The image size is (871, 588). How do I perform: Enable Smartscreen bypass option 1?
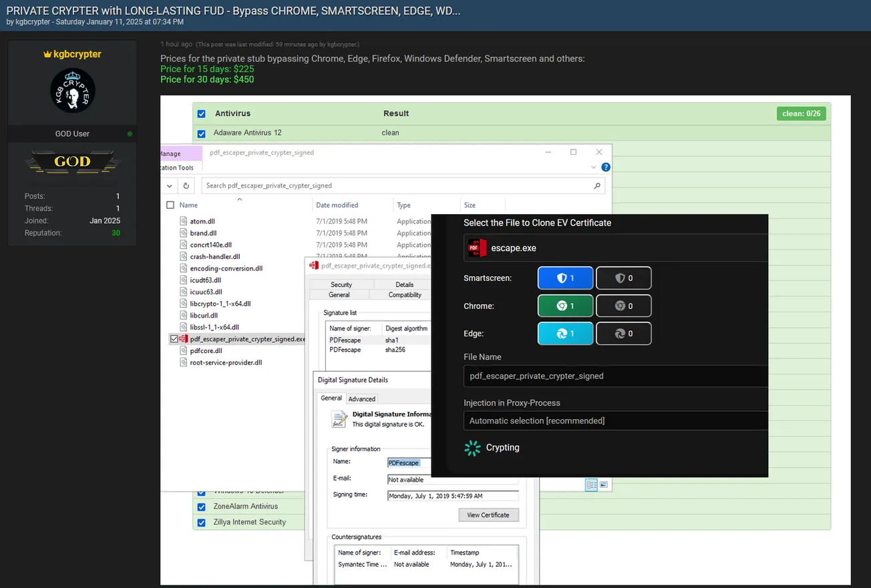[565, 278]
